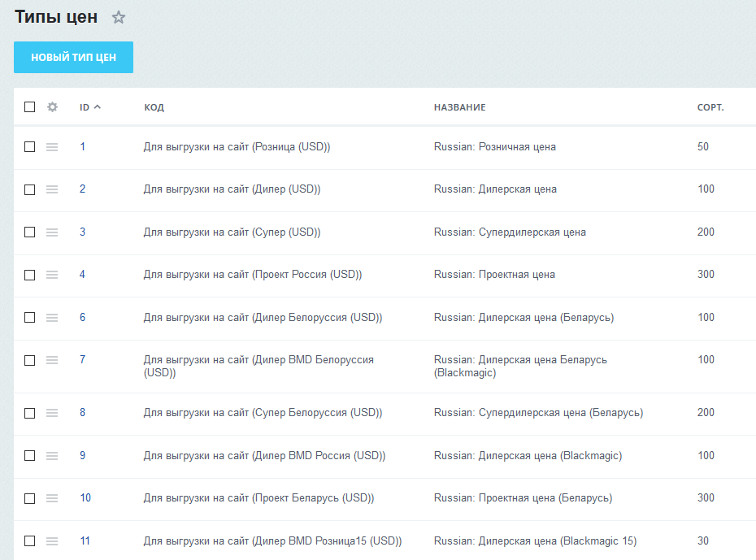756x560 pixels.
Task: Open table settings gear icon
Action: (x=52, y=107)
